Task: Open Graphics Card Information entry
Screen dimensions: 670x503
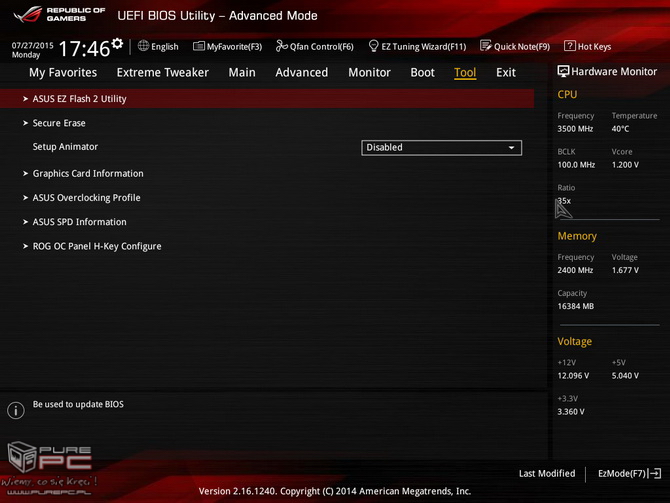Action: click(x=88, y=174)
